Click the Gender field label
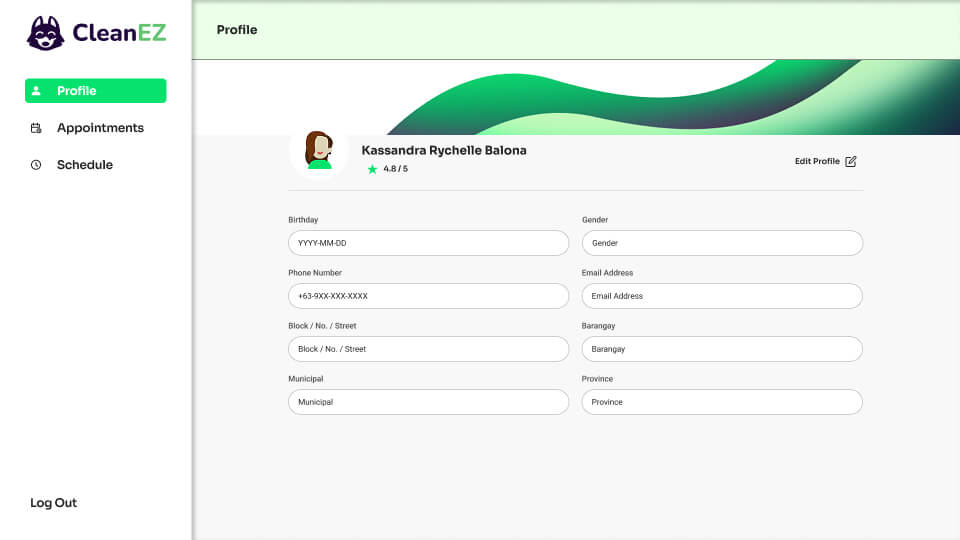 point(595,219)
